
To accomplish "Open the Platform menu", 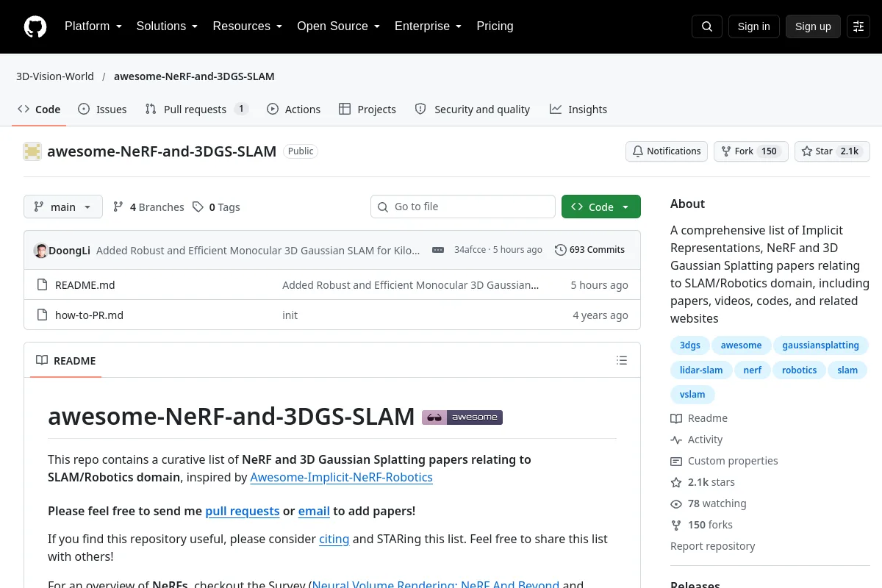I will (93, 26).
